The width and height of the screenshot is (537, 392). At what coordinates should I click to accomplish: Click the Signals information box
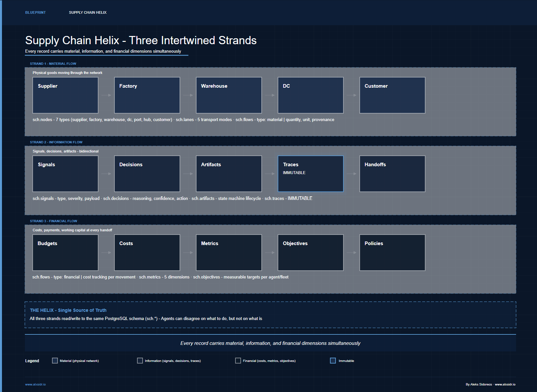(65, 174)
